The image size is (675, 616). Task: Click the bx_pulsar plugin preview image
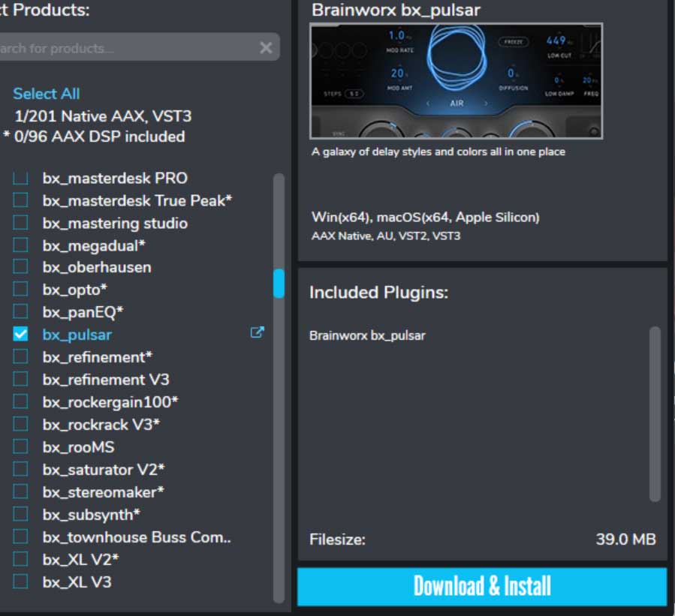coord(456,81)
